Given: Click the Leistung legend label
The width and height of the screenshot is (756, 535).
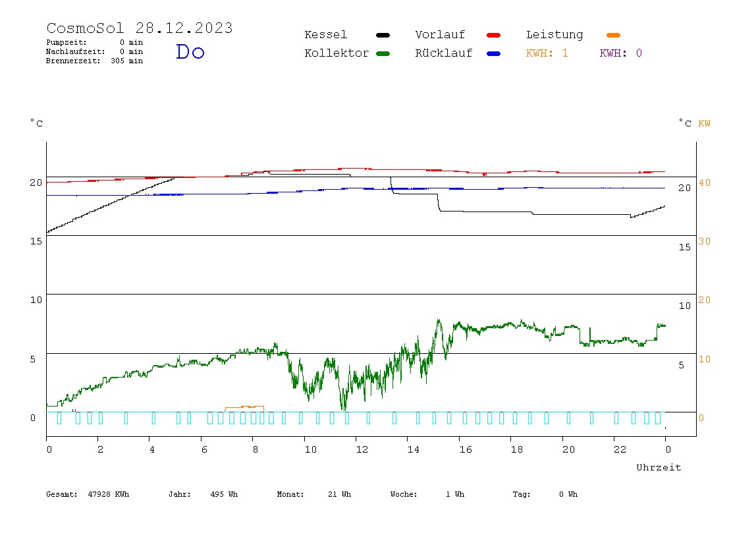Looking at the screenshot, I should 554,35.
